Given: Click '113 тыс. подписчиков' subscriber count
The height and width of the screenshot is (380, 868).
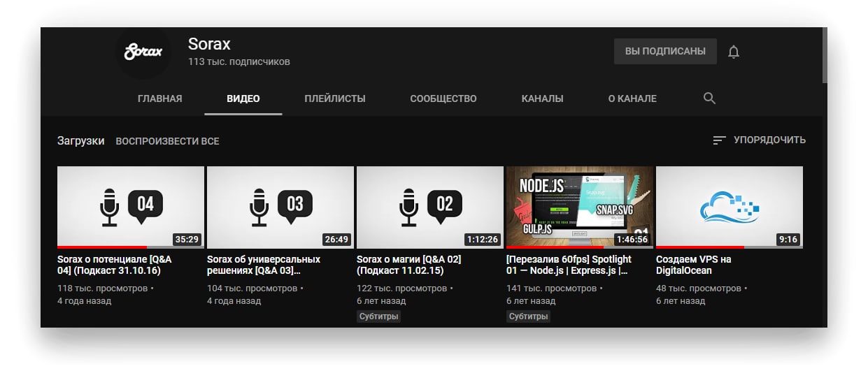Looking at the screenshot, I should tap(239, 61).
